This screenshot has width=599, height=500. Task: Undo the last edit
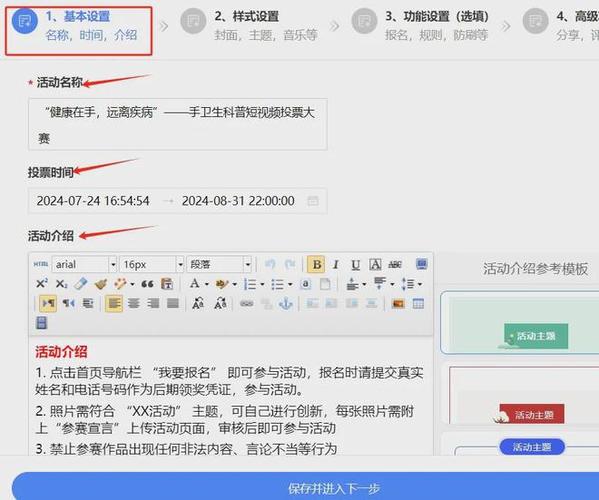(270, 264)
